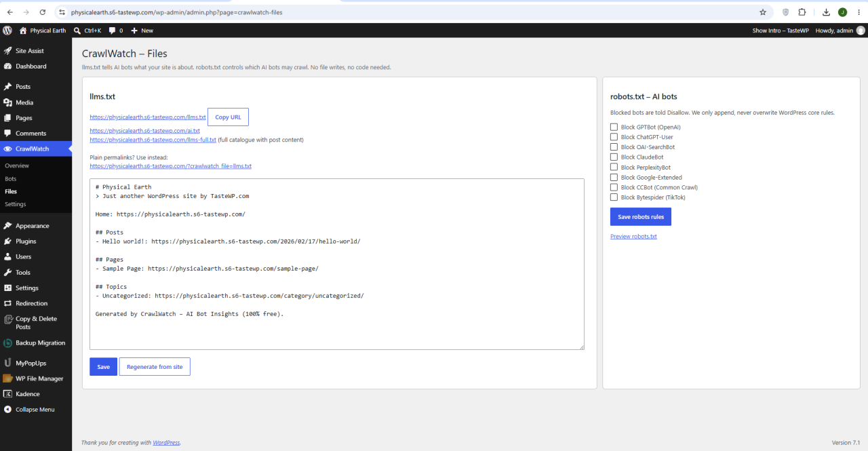Viewport: 868px width, 451px height.
Task: Click the Tools wrench icon
Action: click(7, 273)
